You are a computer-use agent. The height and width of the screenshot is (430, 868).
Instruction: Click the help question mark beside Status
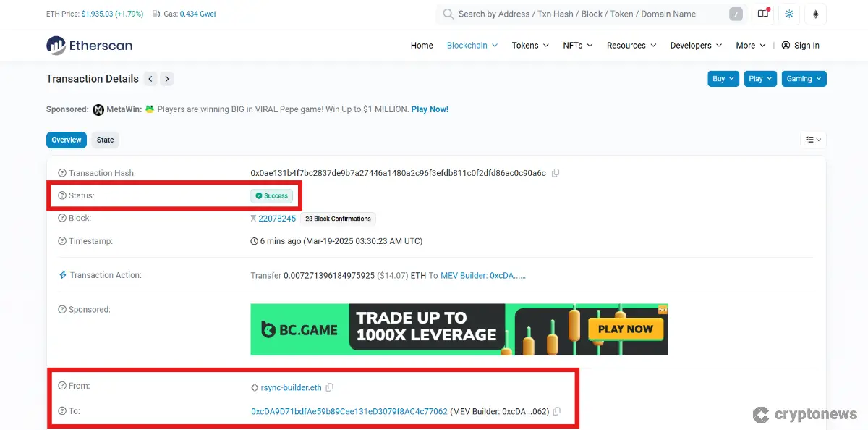(61, 195)
